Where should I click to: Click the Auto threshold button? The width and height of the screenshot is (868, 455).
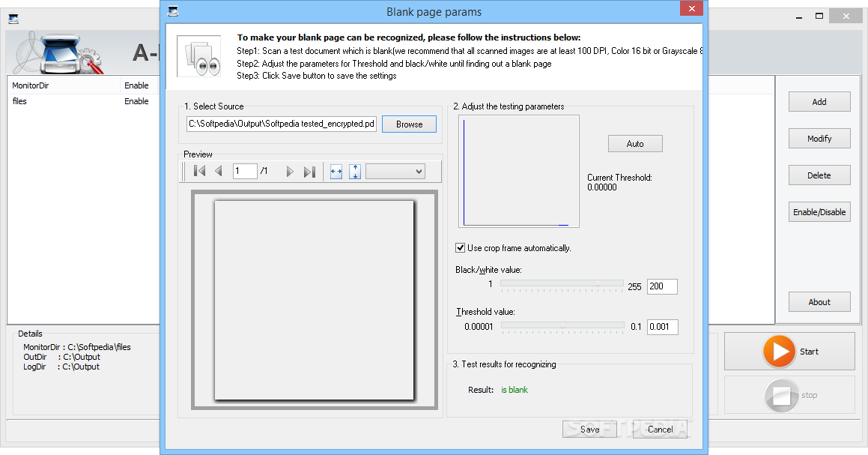[x=635, y=143]
